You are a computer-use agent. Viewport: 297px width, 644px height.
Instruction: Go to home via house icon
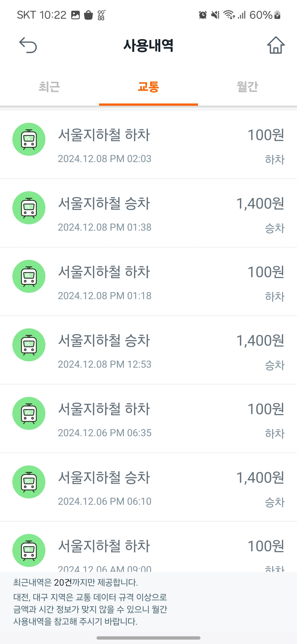click(x=276, y=45)
